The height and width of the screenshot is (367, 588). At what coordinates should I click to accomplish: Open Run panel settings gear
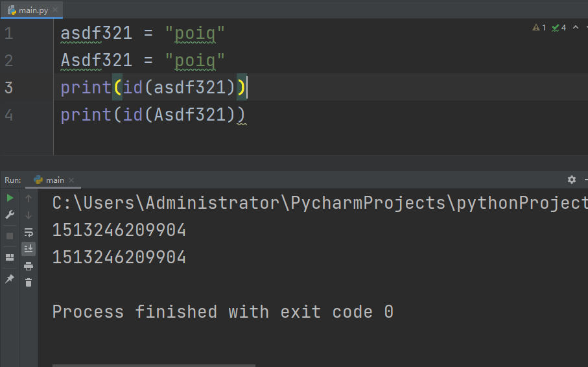coord(572,180)
